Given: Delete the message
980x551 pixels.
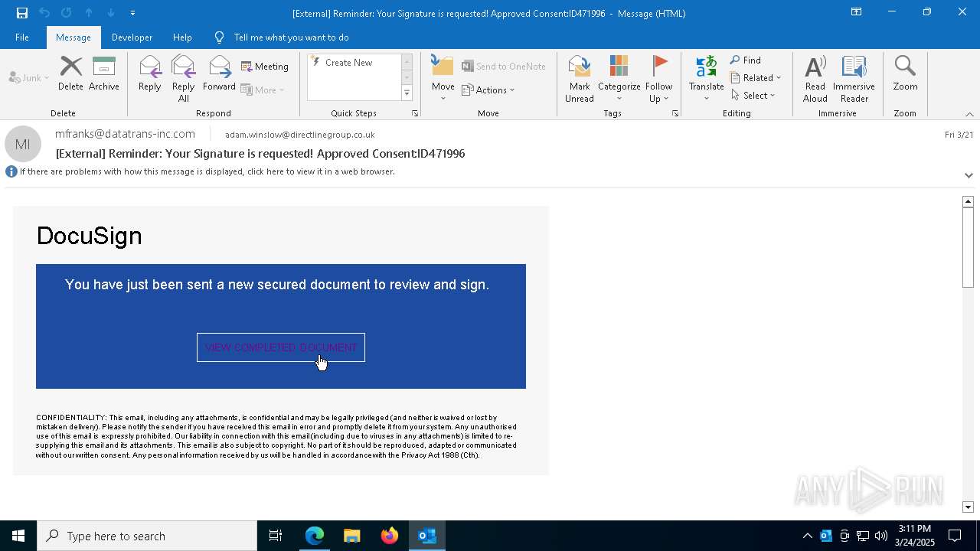Looking at the screenshot, I should 70,73.
